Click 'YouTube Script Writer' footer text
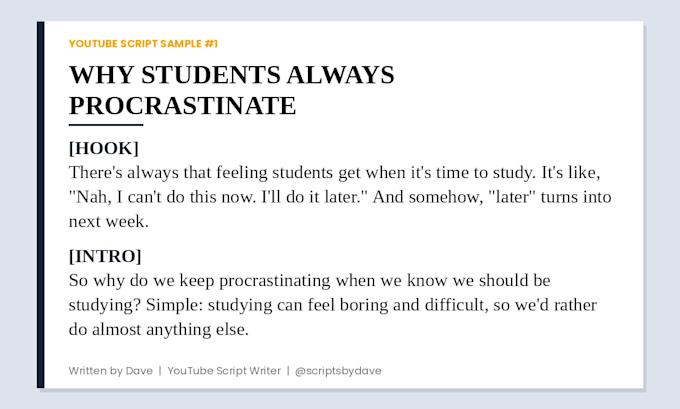The height and width of the screenshot is (409, 680). 224,371
